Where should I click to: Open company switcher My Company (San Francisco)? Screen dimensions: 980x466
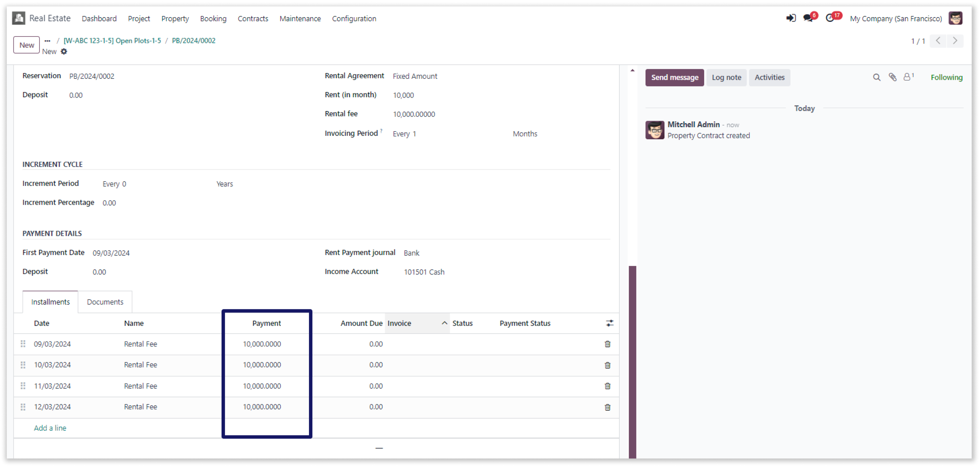pos(896,18)
